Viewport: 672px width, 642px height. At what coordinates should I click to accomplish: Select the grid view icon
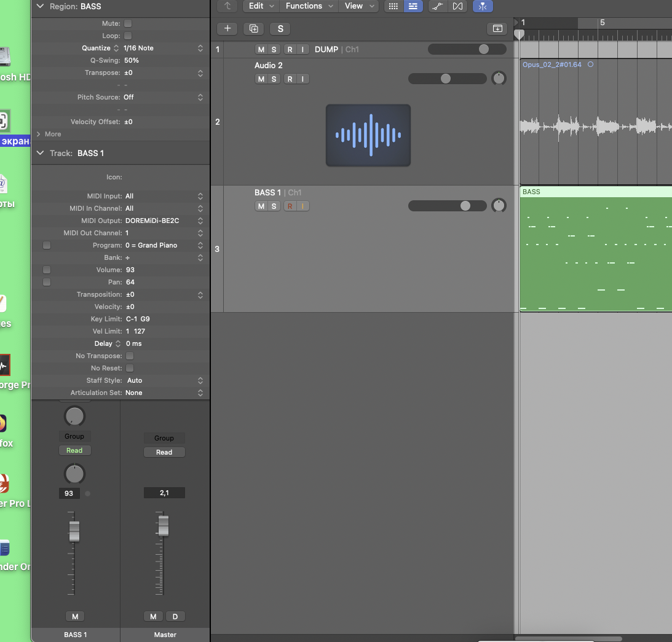pyautogui.click(x=393, y=6)
